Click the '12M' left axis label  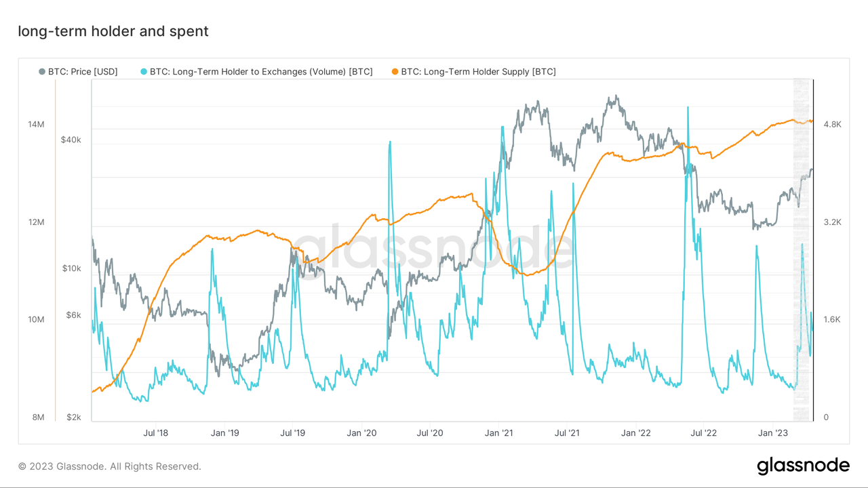(36, 222)
